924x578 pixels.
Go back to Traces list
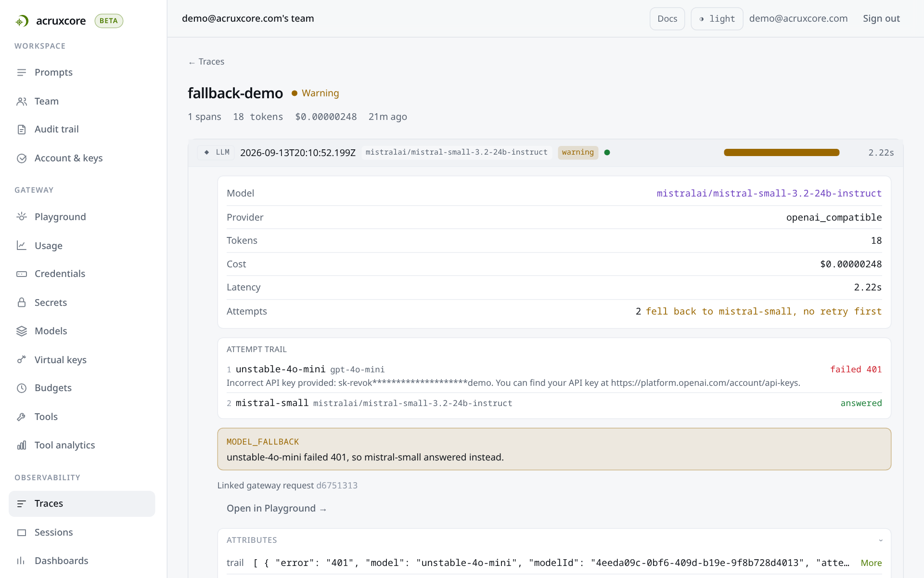[x=206, y=62]
